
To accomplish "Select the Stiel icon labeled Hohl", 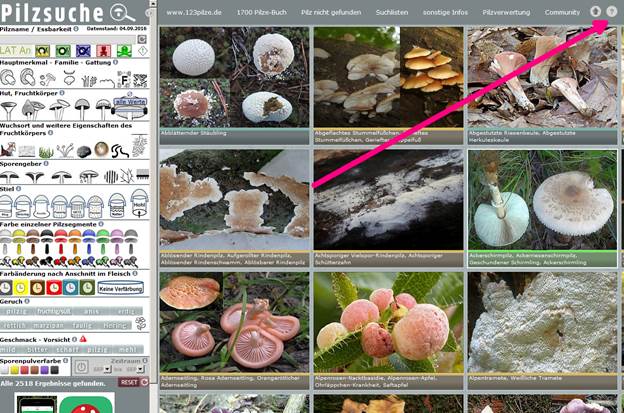I will tap(139, 204).
